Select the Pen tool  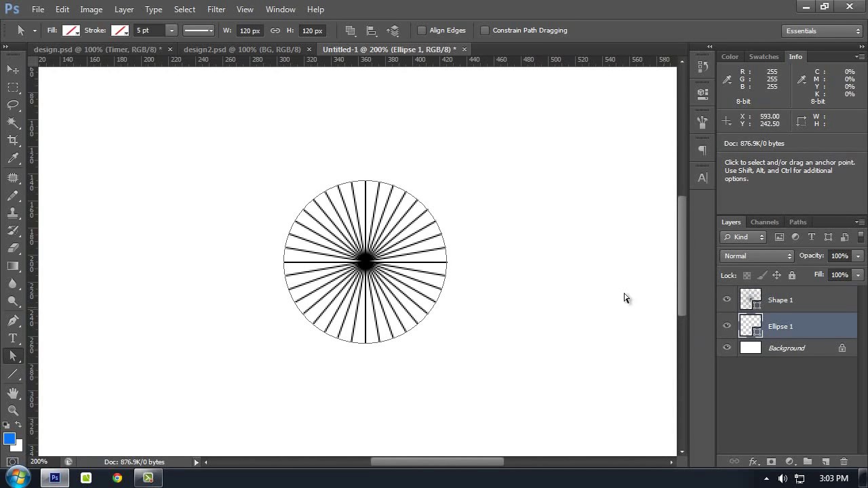tap(13, 320)
